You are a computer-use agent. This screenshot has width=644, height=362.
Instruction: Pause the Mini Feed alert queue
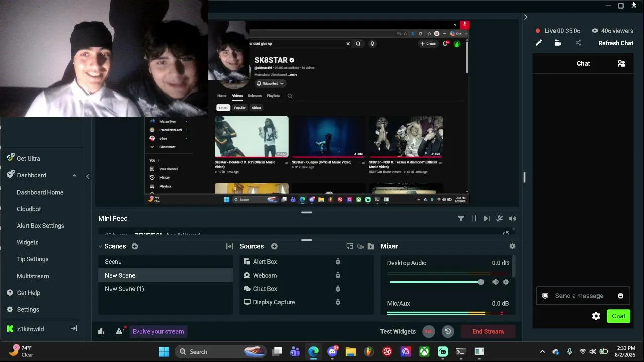click(x=473, y=218)
